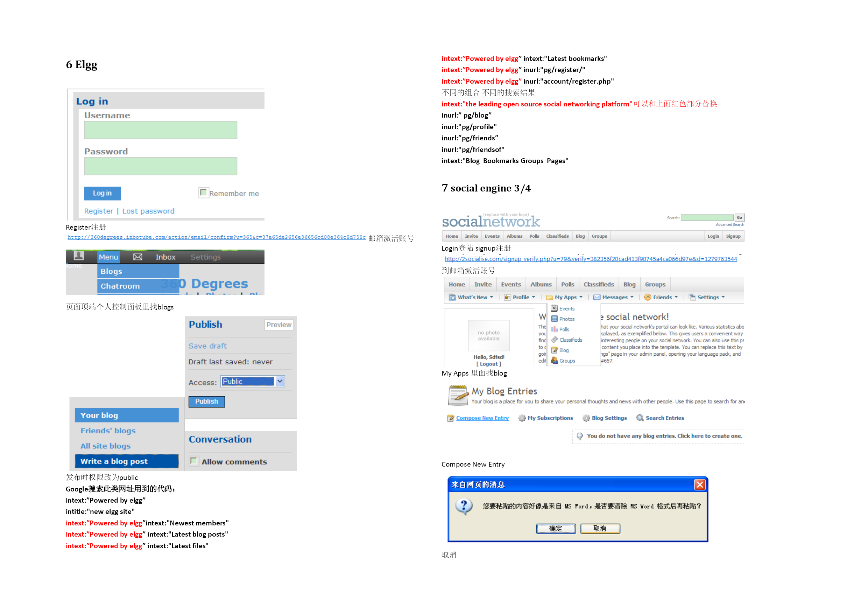Open the Groups tab in the lower socialnetwork nav
This screenshot has height=614, width=868.
point(655,285)
